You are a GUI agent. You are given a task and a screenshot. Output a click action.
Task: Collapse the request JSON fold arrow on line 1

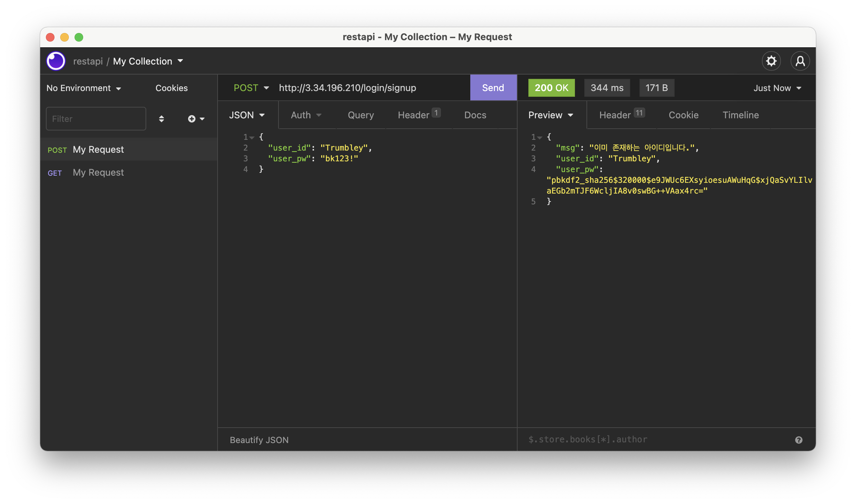(x=252, y=138)
